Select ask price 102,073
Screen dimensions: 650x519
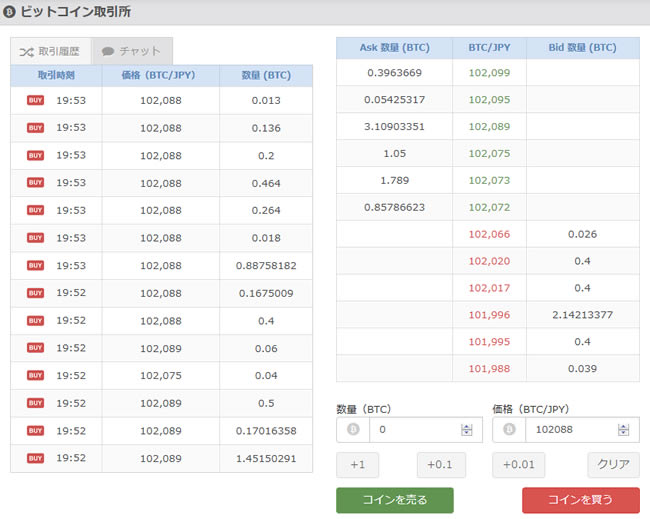[489, 181]
